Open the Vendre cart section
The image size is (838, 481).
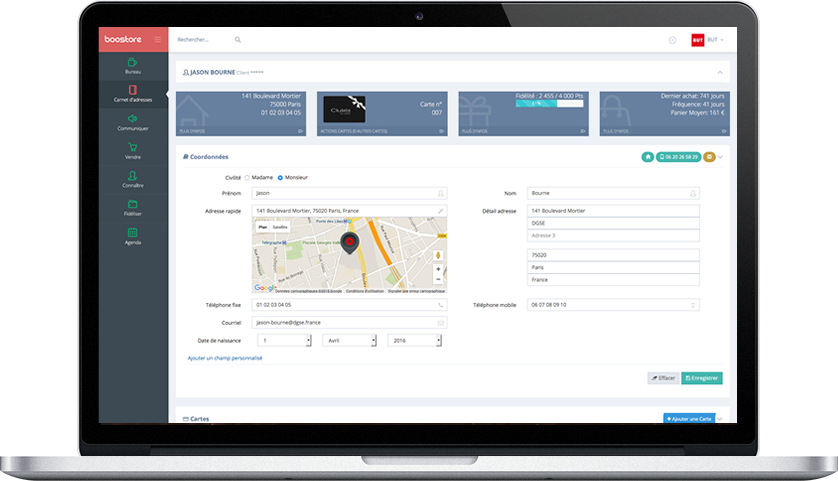point(133,151)
